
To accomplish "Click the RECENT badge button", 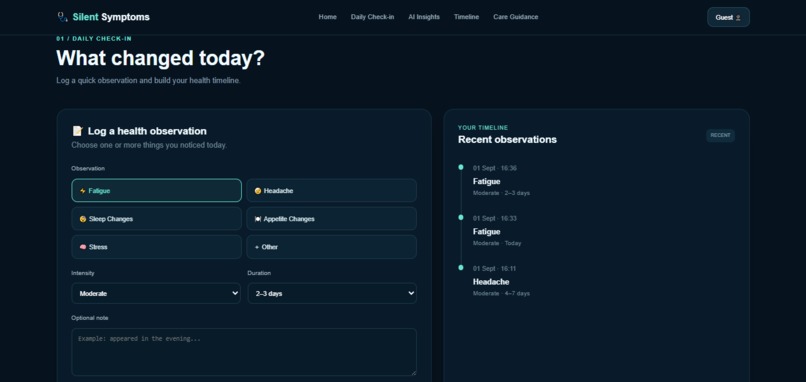I will 720,135.
